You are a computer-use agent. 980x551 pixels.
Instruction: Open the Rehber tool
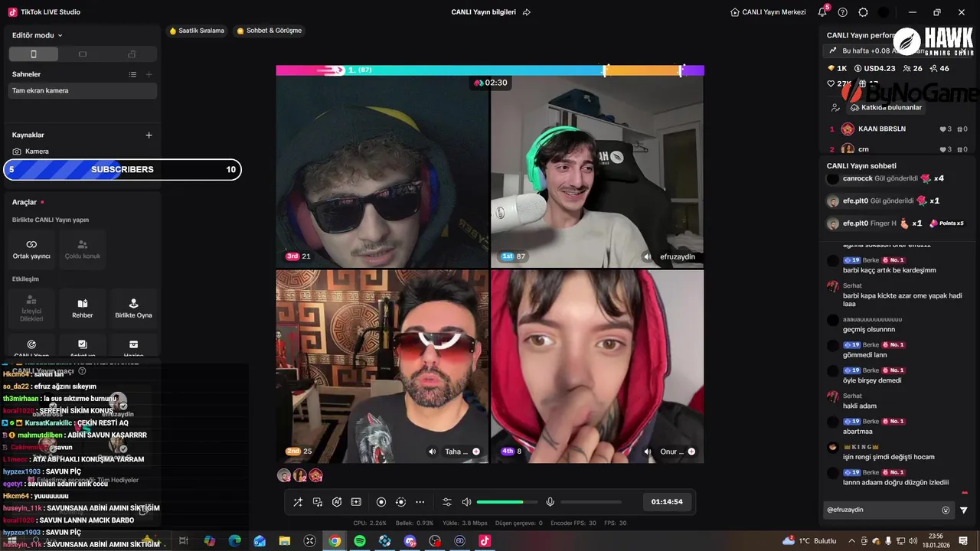83,308
